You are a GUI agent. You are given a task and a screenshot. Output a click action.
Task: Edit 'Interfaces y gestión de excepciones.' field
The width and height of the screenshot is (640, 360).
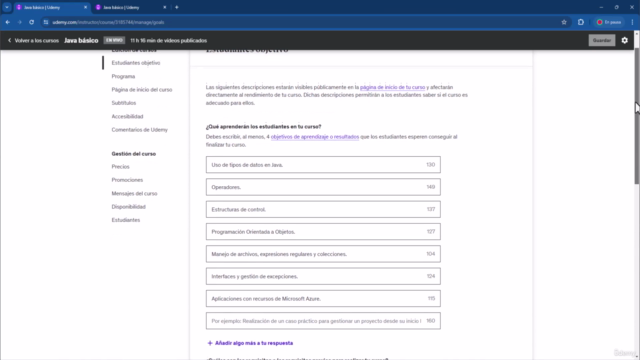tap(323, 276)
